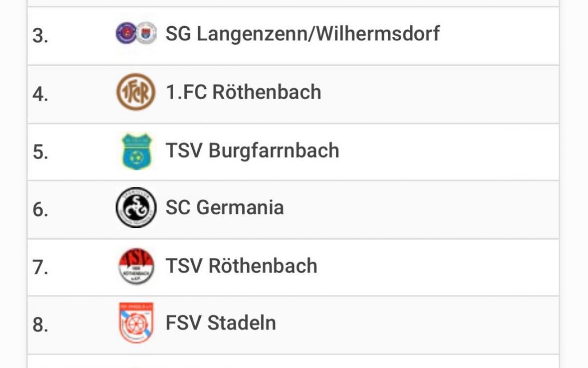Image resolution: width=588 pixels, height=368 pixels.
Task: Click the red-white Wilhermsdorf club crest
Action: pyautogui.click(x=146, y=33)
